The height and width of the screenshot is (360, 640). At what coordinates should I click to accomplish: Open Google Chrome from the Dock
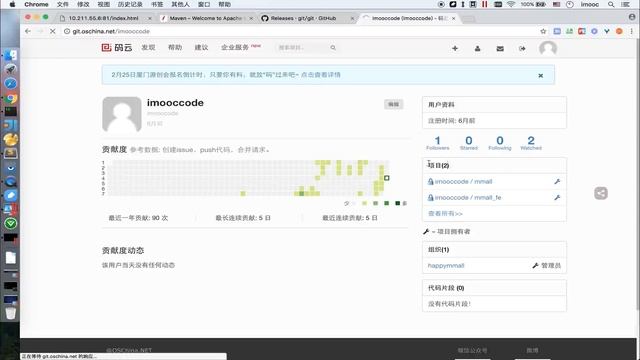[11, 98]
